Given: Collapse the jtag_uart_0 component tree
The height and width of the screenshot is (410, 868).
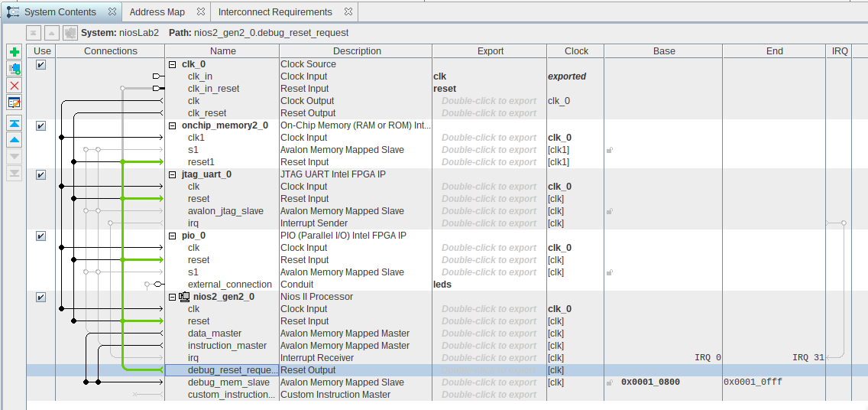Looking at the screenshot, I should (172, 174).
